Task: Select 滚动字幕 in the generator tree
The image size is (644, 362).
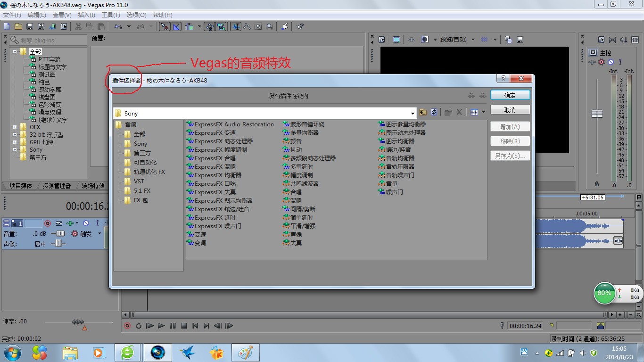Action: 50,90
